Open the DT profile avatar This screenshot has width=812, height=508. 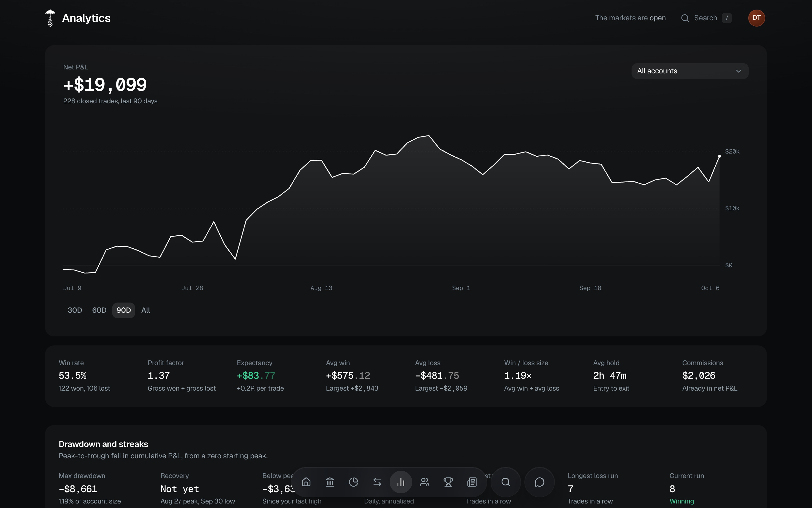click(x=756, y=18)
